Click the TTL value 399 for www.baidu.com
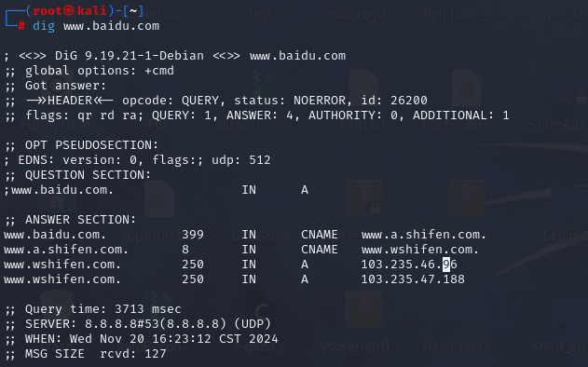588x367 pixels. point(193,235)
